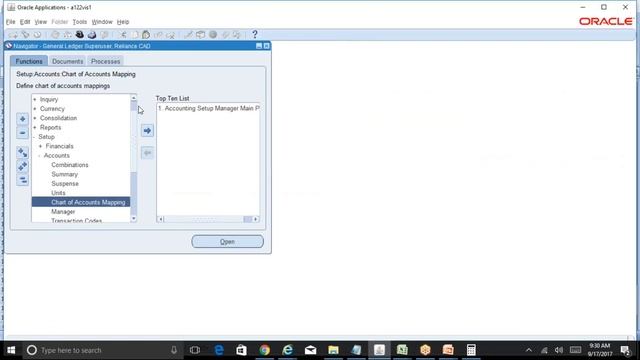Click the Copy toolbar icon
The height and width of the screenshot is (360, 640).
(134, 35)
